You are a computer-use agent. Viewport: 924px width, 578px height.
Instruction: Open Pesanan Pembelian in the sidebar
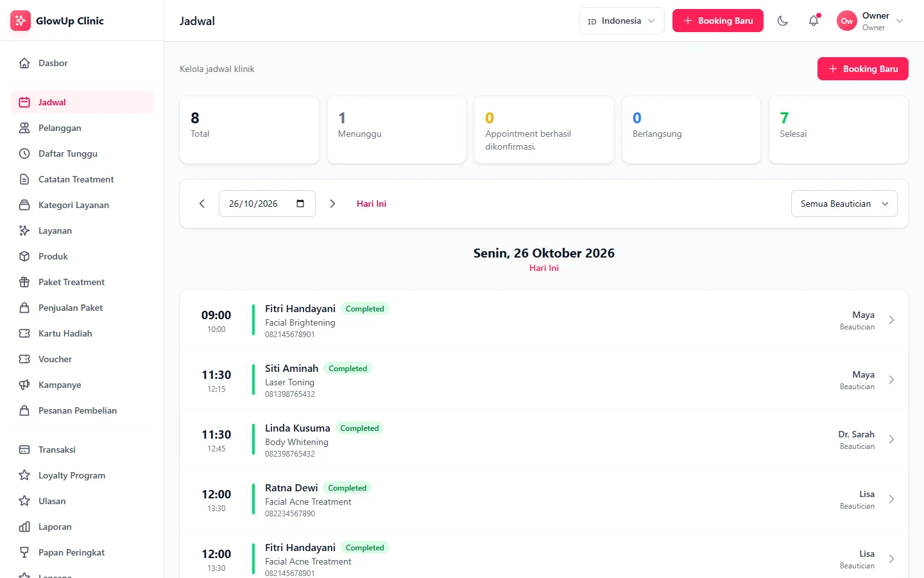(x=82, y=410)
